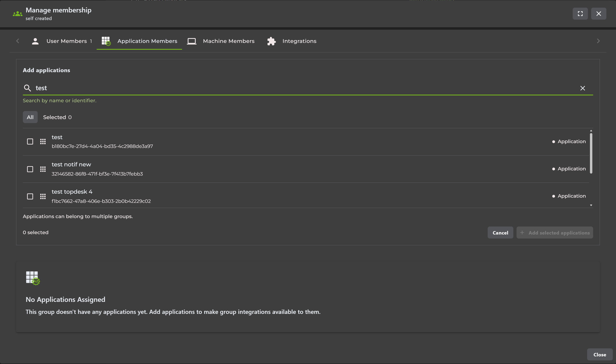Click the application list scrollbar thumb
The height and width of the screenshot is (364, 616).
[x=591, y=153]
